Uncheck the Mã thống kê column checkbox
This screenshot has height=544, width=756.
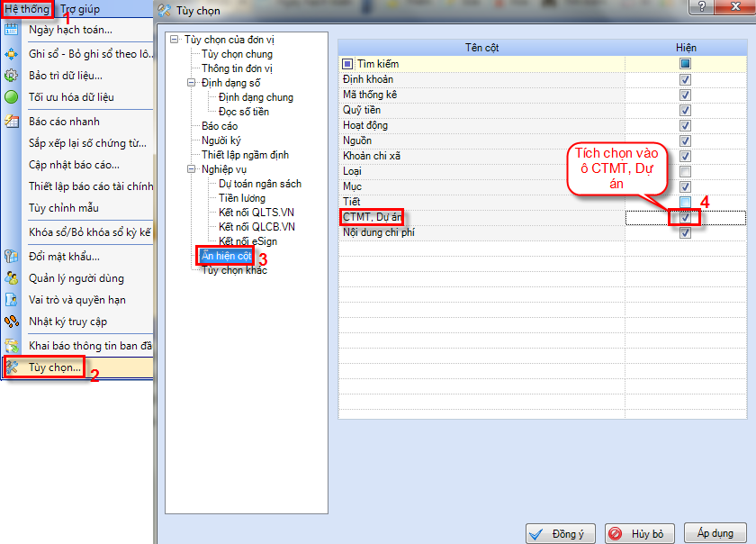pyautogui.click(x=685, y=95)
